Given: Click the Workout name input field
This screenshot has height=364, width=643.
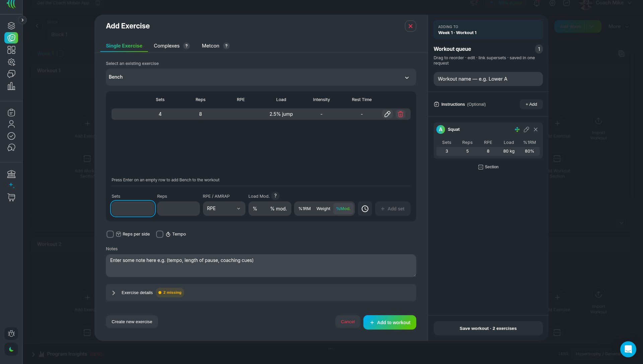Looking at the screenshot, I should [488, 79].
